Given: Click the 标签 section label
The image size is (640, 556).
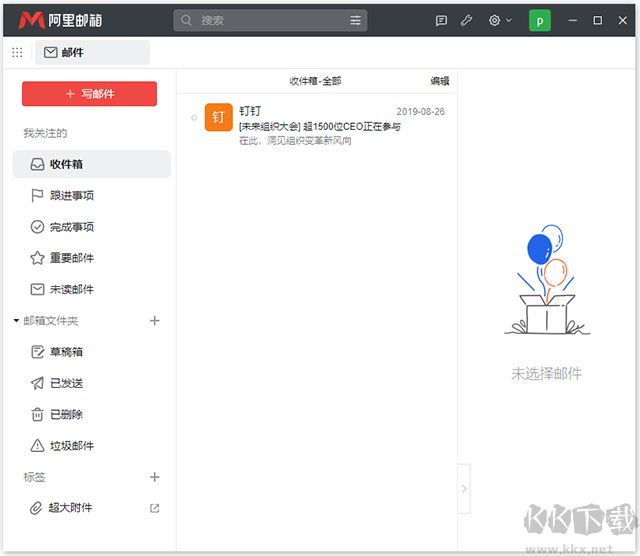Looking at the screenshot, I should pyautogui.click(x=34, y=477).
